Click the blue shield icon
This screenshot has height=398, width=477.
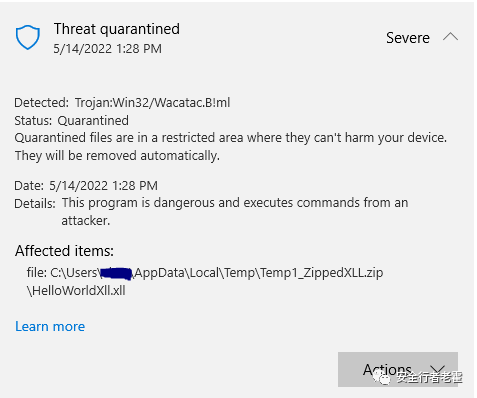point(28,37)
